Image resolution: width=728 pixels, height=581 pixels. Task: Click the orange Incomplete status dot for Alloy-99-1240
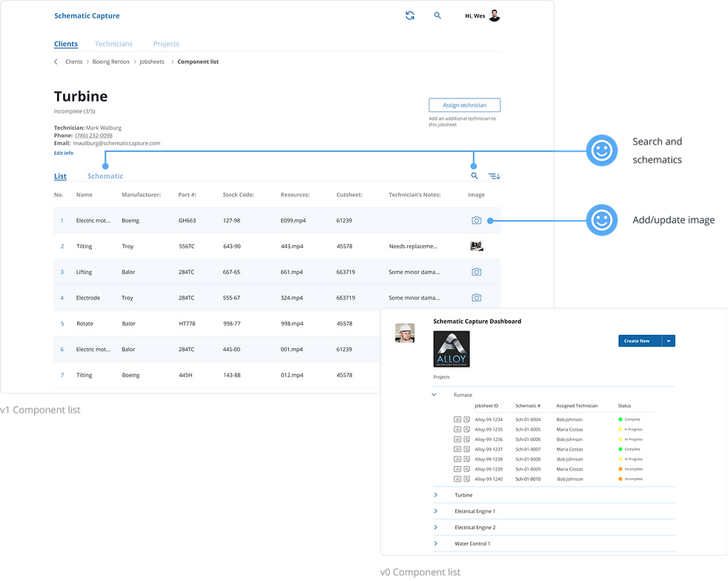pos(620,479)
